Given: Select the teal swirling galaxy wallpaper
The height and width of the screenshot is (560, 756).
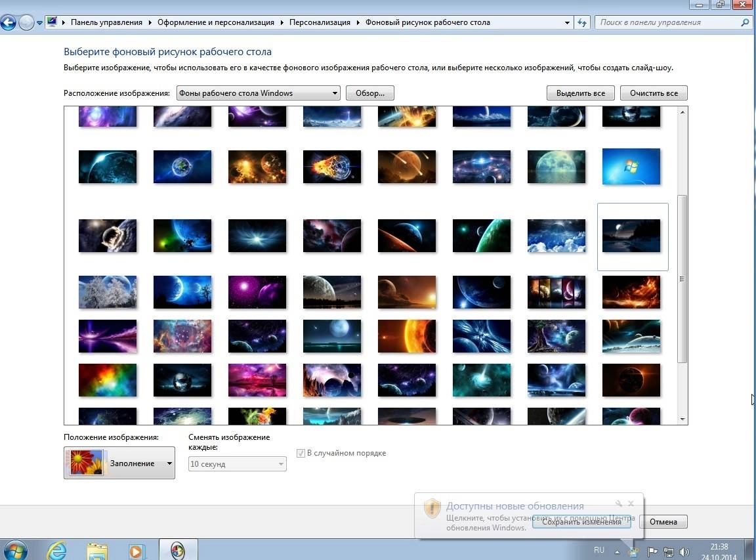Looking at the screenshot, I should click(x=482, y=380).
